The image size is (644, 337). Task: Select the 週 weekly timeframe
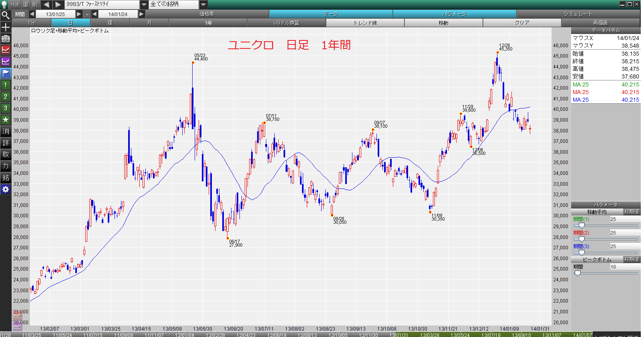[x=110, y=23]
